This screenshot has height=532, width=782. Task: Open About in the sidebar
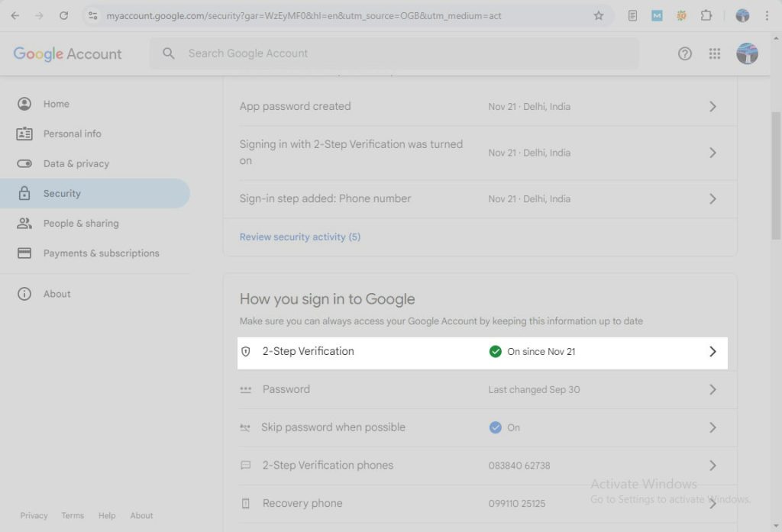click(95, 294)
